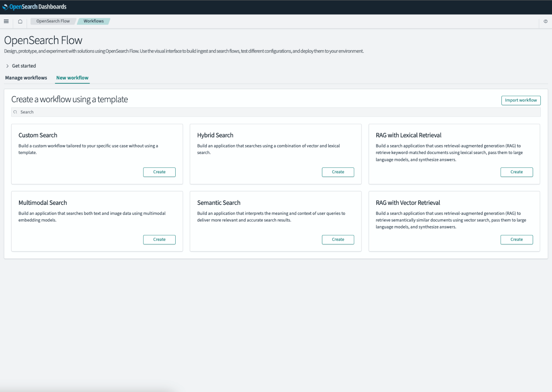Open the navigation sidebar via hamburger menu
Image resolution: width=552 pixels, height=392 pixels.
6,21
